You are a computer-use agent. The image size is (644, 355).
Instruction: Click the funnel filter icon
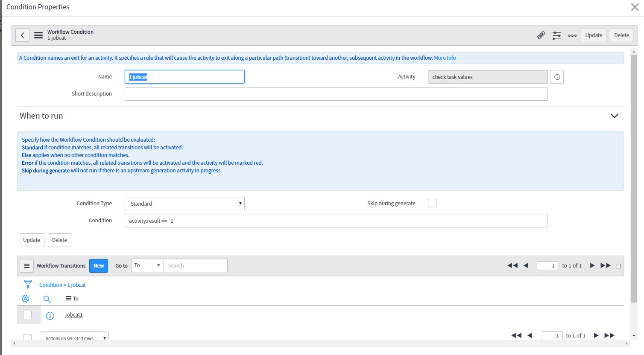coord(28,284)
